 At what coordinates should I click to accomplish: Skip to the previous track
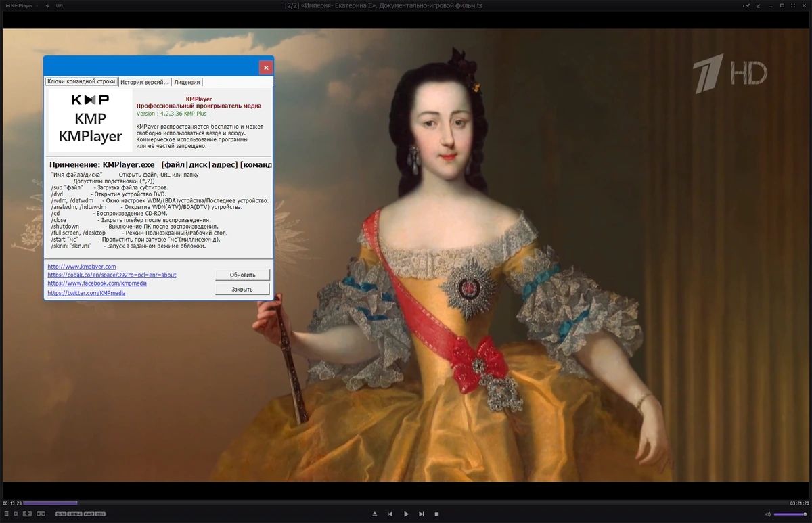click(x=390, y=514)
